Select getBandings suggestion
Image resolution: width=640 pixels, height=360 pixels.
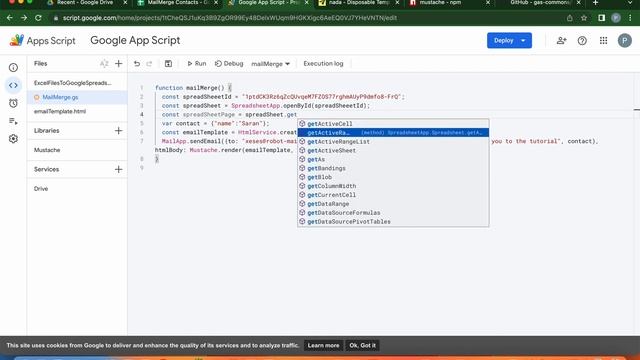[393, 168]
